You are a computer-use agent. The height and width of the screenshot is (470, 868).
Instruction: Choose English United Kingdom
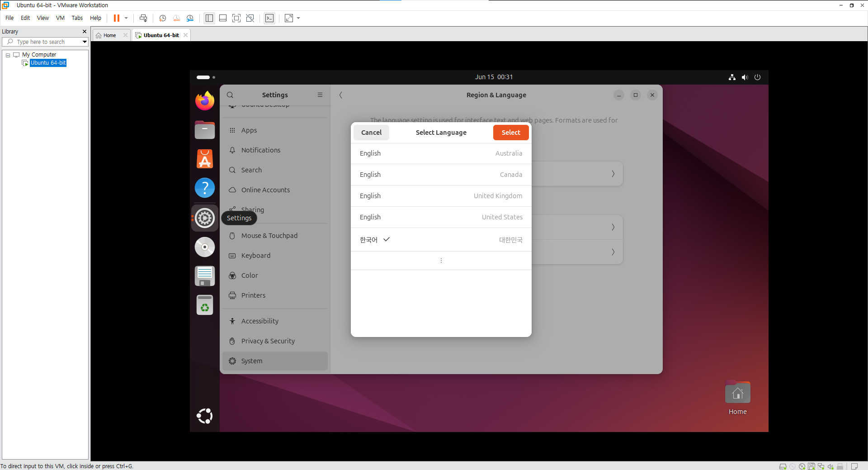(441, 196)
